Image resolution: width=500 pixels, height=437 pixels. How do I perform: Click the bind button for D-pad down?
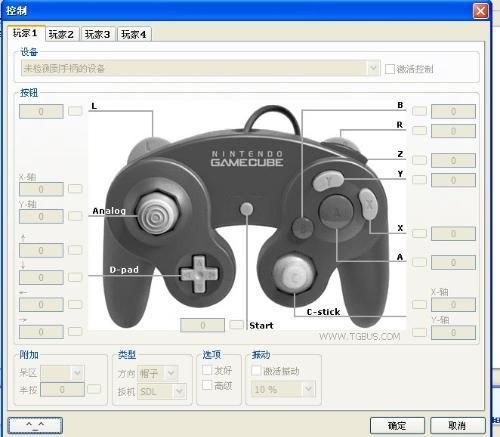click(75, 277)
